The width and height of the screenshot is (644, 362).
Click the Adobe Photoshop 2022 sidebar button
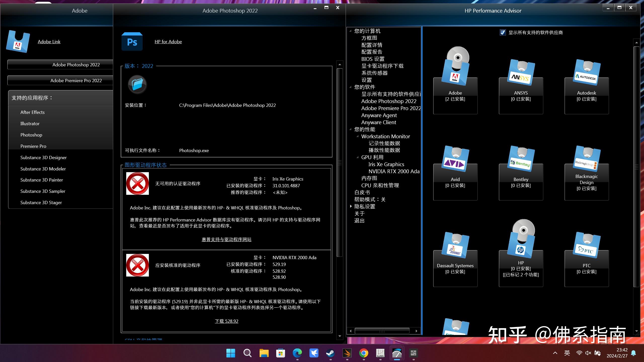point(60,65)
